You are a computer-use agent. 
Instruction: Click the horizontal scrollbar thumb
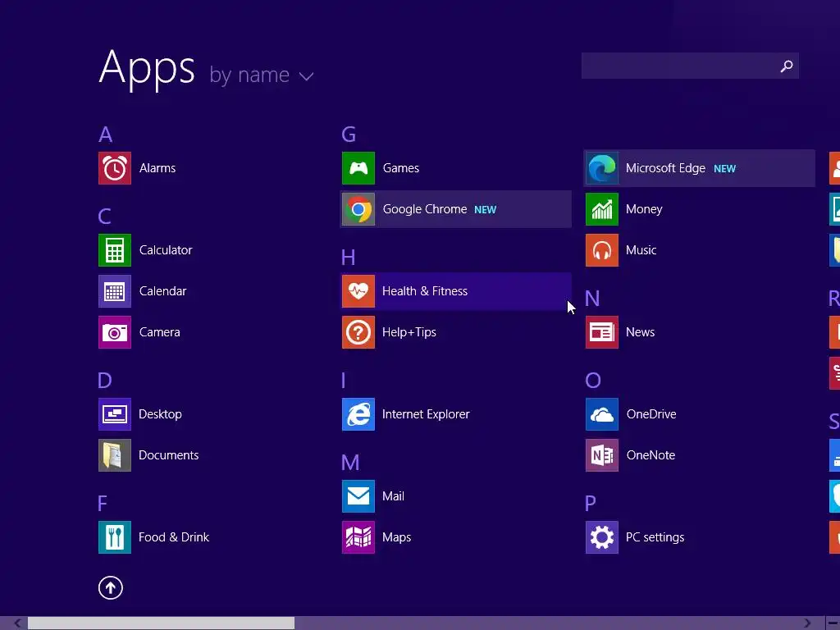(162, 623)
